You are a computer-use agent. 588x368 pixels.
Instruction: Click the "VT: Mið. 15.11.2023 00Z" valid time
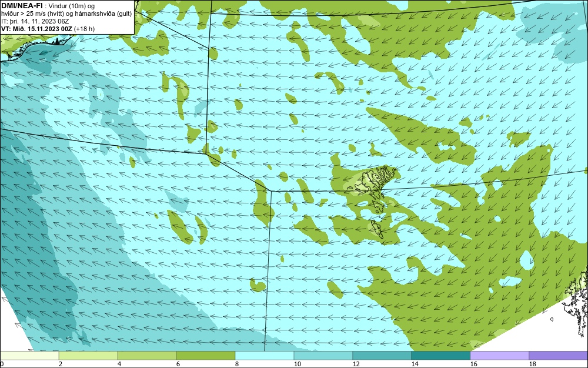pos(36,29)
